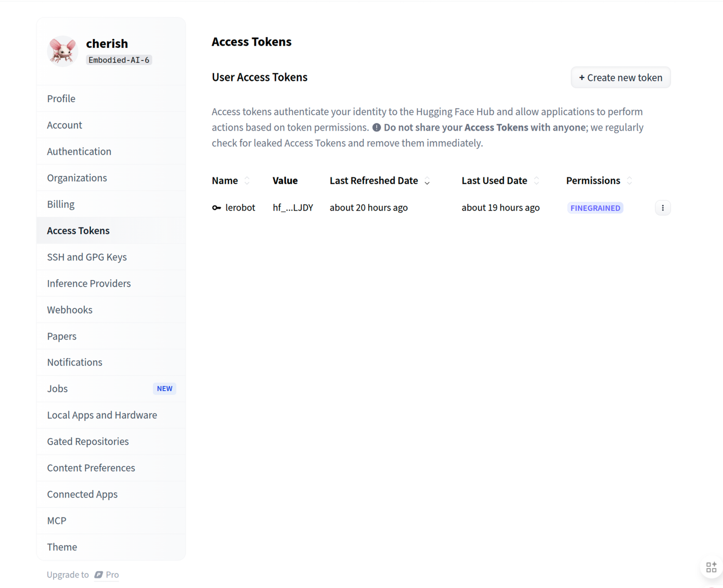Click the 'about 19 hours ago' last used date

click(501, 208)
